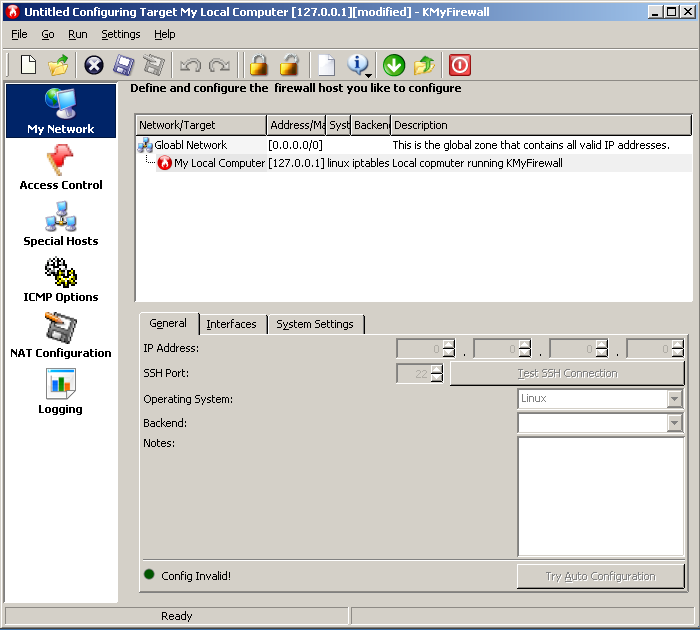Click the fourth IP address octet field

655,349
